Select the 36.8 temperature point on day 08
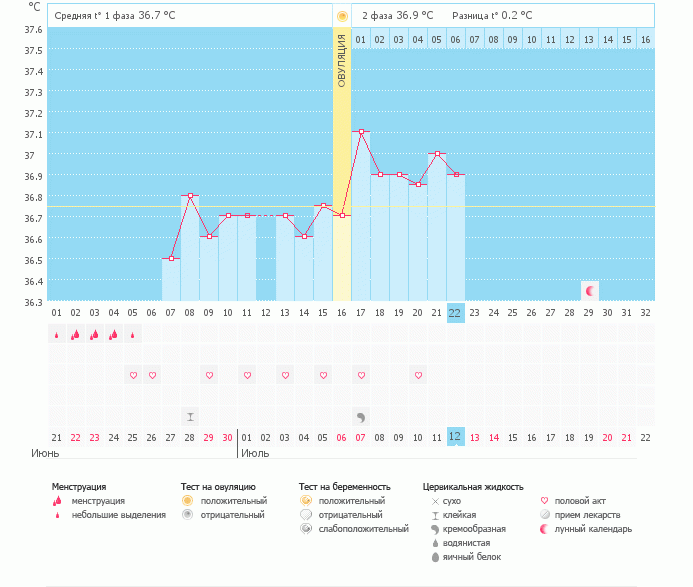Image resolution: width=693 pixels, height=587 pixels. tap(189, 195)
